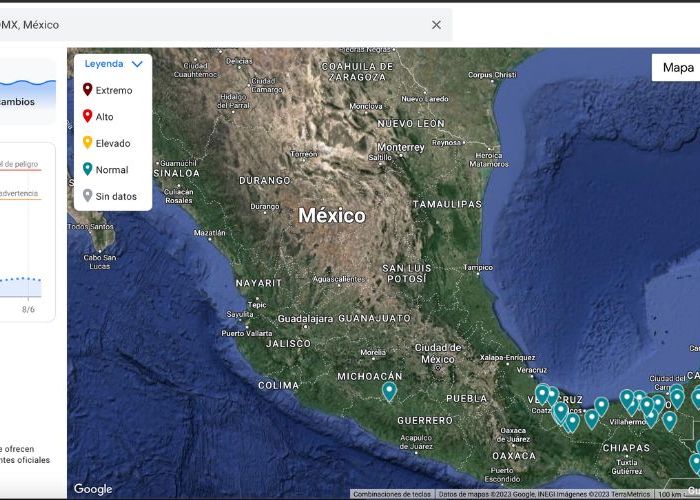Select the lone teal pin northeast of the CHIAPAS label
This screenshot has width=700, height=500.
[669, 421]
